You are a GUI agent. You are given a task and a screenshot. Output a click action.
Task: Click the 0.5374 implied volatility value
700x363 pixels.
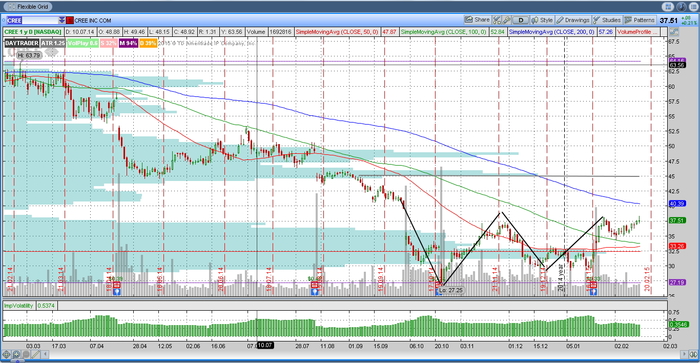(46, 305)
